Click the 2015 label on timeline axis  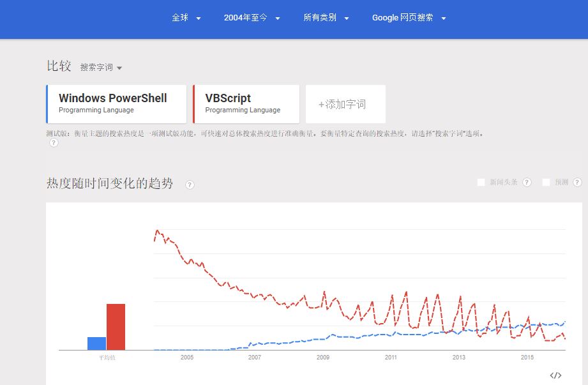click(527, 358)
